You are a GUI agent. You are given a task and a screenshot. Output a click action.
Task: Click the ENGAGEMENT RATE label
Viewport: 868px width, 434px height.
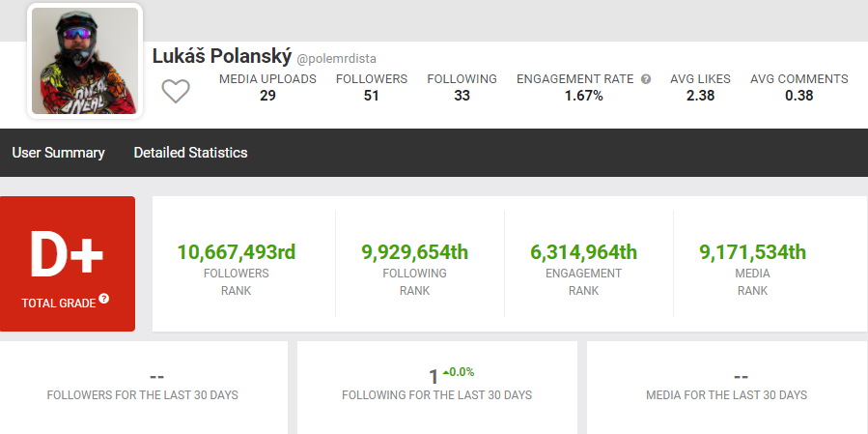click(574, 79)
